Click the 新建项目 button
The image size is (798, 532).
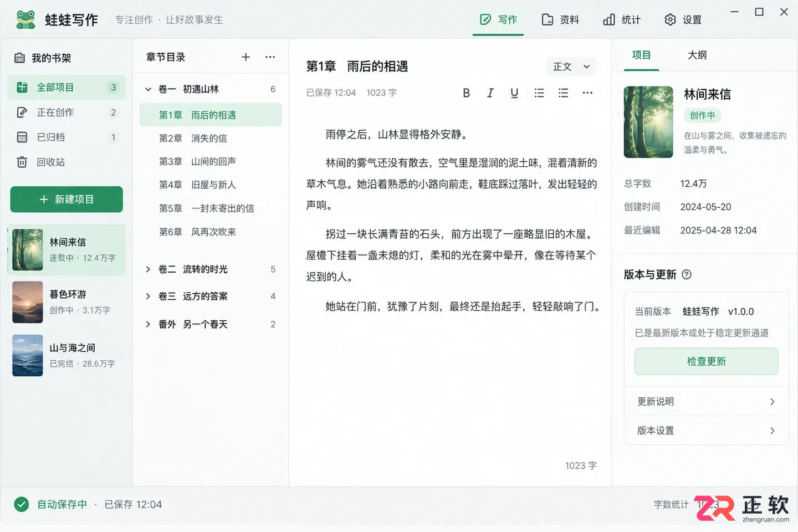coord(66,199)
